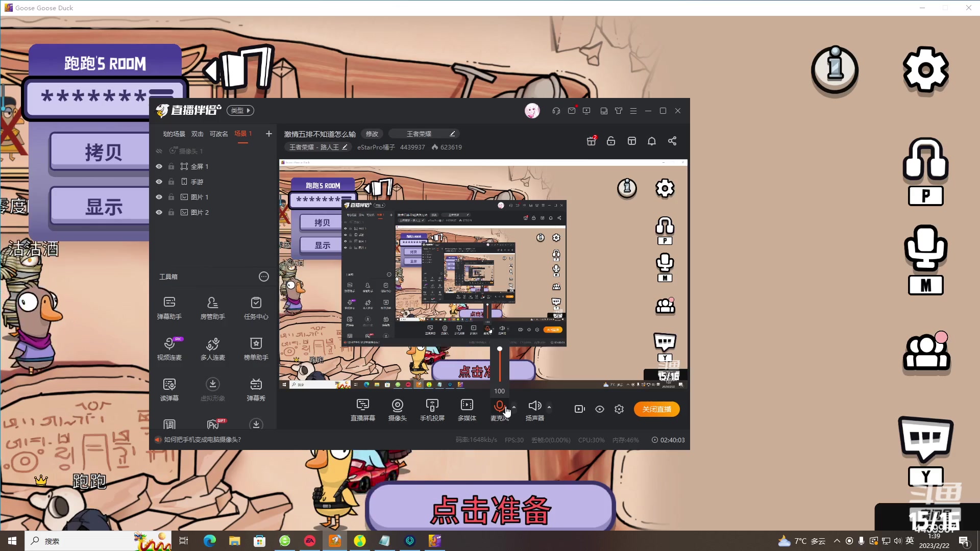Open the notification bell in 直播伴侣
Screen dimensions: 980x551
coord(652,141)
